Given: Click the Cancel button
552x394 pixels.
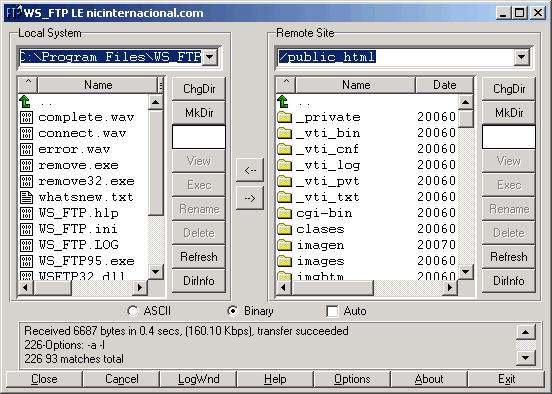Looking at the screenshot, I should click(x=121, y=379).
